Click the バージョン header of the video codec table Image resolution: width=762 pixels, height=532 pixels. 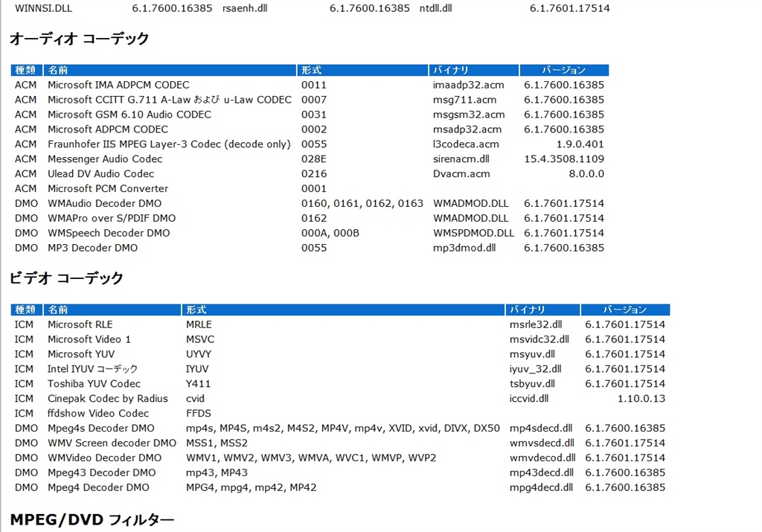(625, 310)
